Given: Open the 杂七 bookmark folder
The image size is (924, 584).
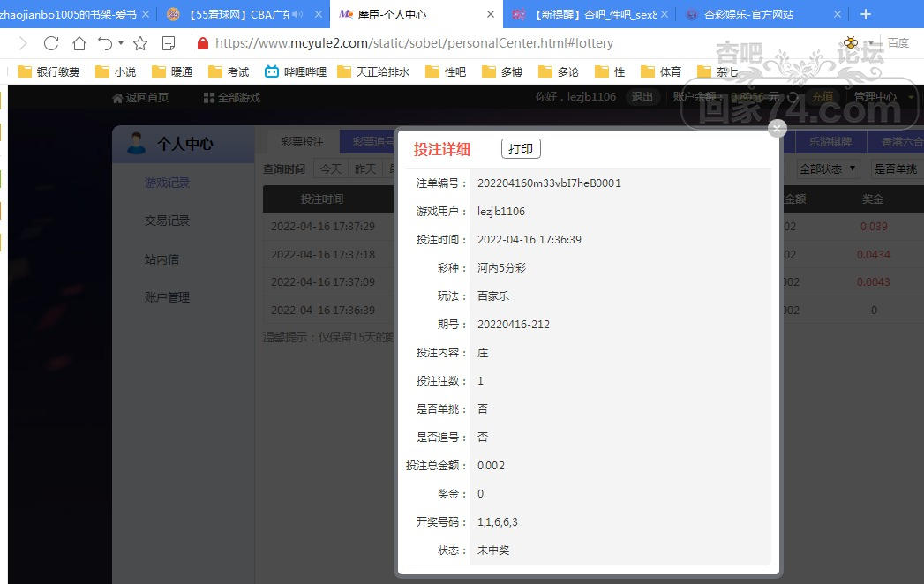Looking at the screenshot, I should click(x=717, y=71).
